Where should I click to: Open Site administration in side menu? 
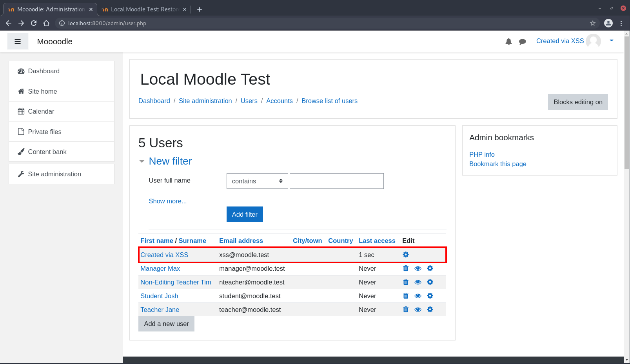click(x=54, y=174)
